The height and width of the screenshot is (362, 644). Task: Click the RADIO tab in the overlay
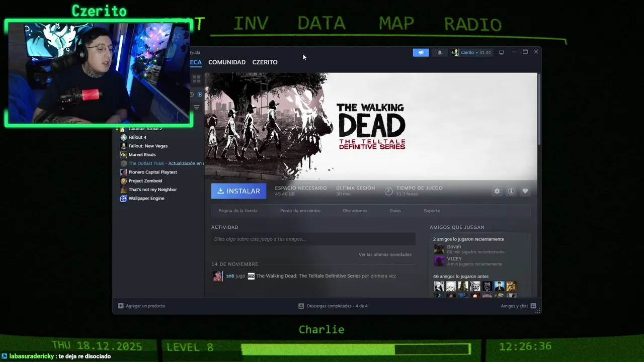click(x=473, y=24)
